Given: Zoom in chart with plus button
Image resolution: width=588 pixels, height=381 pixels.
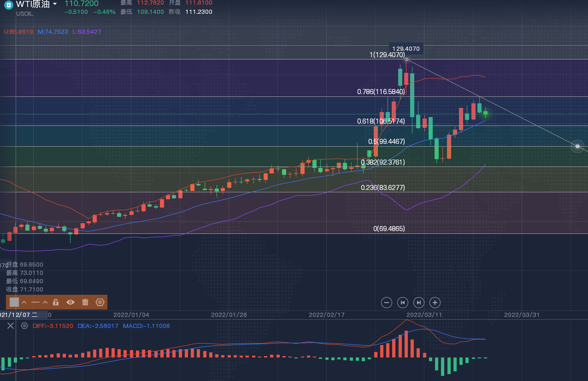Looking at the screenshot, I should pos(435,303).
